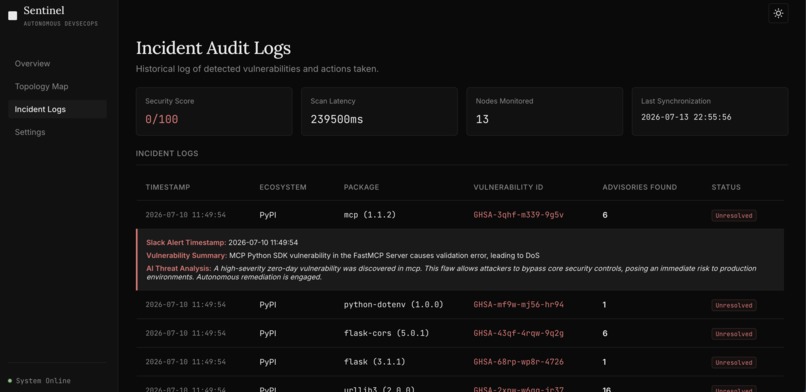
Task: Click the STATUS column header
Action: pyautogui.click(x=726, y=187)
